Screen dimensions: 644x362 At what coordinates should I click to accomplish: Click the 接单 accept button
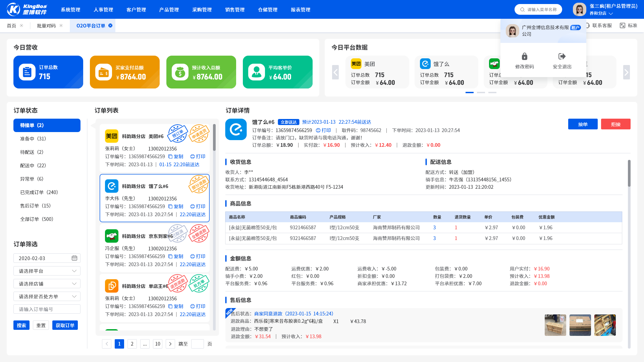point(583,124)
